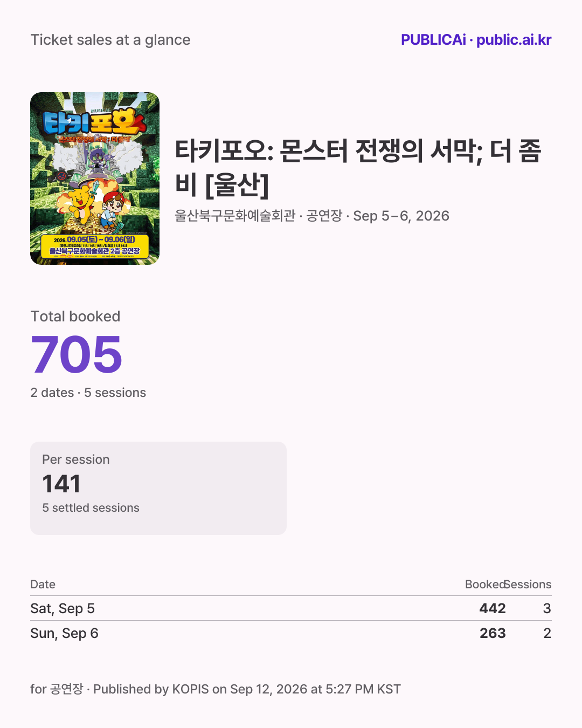Click the 'Total booked' label
582x728 pixels.
[75, 317]
